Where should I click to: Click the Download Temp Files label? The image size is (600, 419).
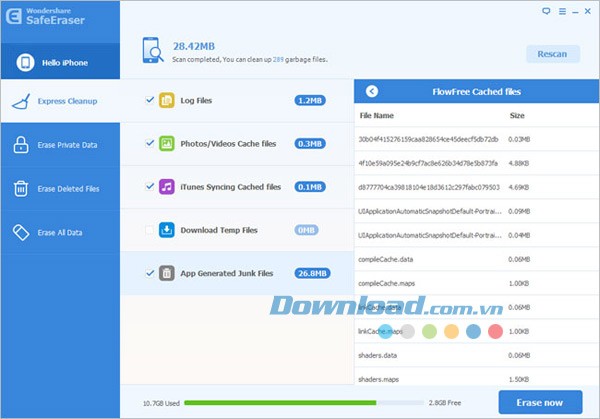pyautogui.click(x=219, y=230)
